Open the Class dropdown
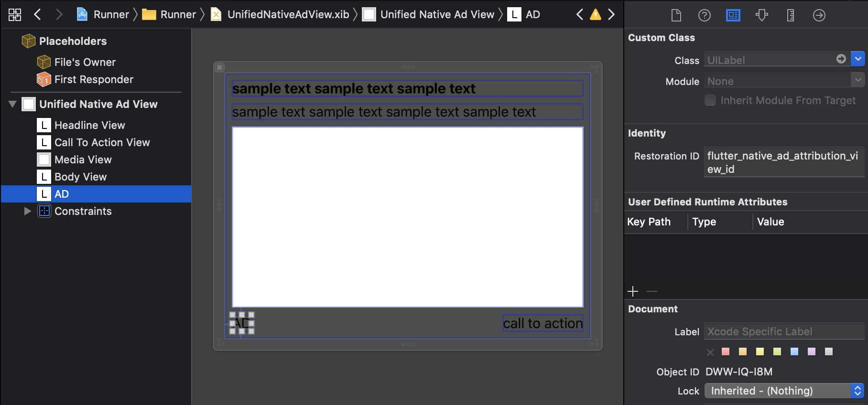This screenshot has width=868, height=405. pos(858,59)
